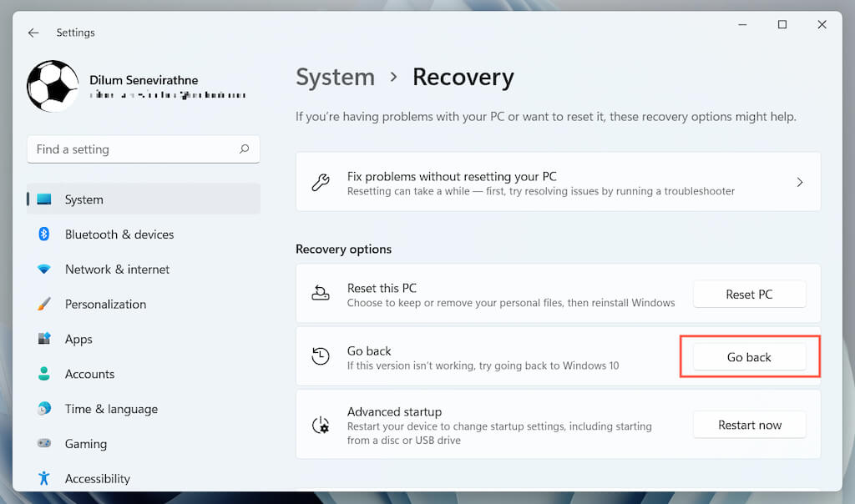
Task: Click the Time & language globe icon
Action: 44,409
